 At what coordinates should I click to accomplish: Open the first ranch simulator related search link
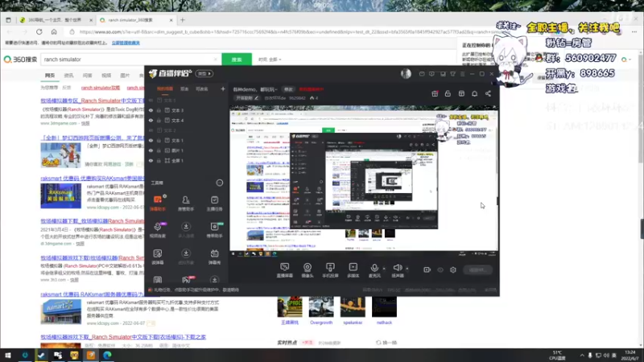coord(100,88)
